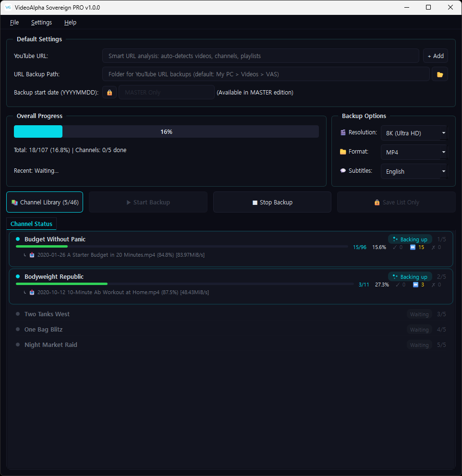Image resolution: width=462 pixels, height=476 pixels.
Task: Click status dot for Budget Without Panic
Action: click(18, 239)
